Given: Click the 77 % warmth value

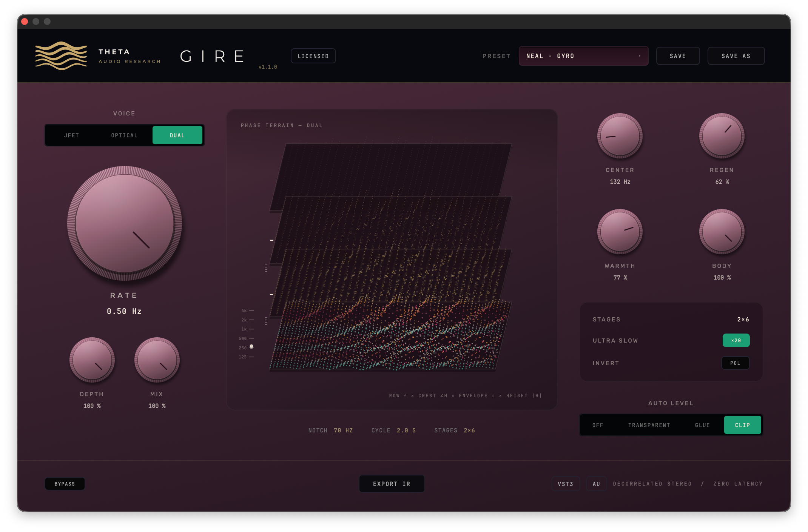Looking at the screenshot, I should [620, 278].
